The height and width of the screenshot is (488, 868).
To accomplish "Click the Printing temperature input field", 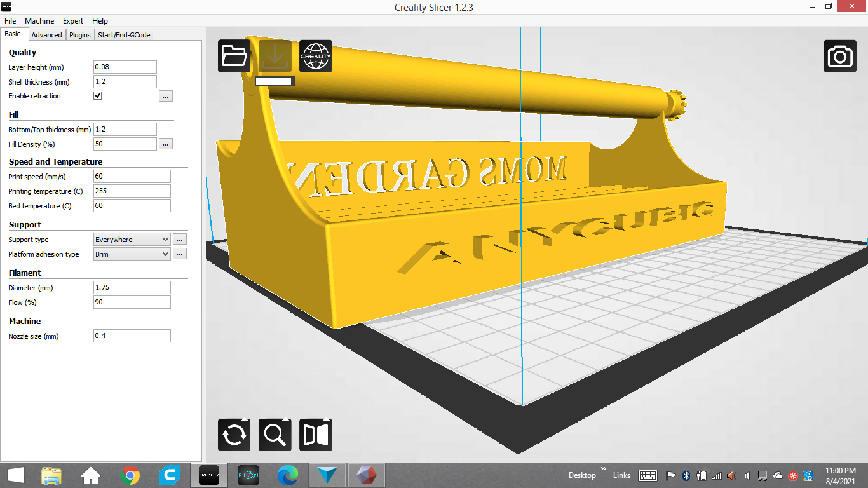I will 132,191.
